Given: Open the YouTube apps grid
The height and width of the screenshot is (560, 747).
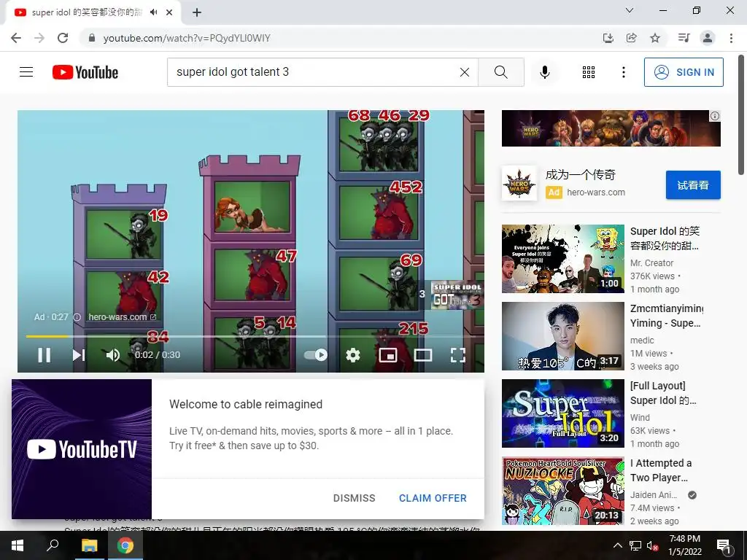Looking at the screenshot, I should coord(589,72).
